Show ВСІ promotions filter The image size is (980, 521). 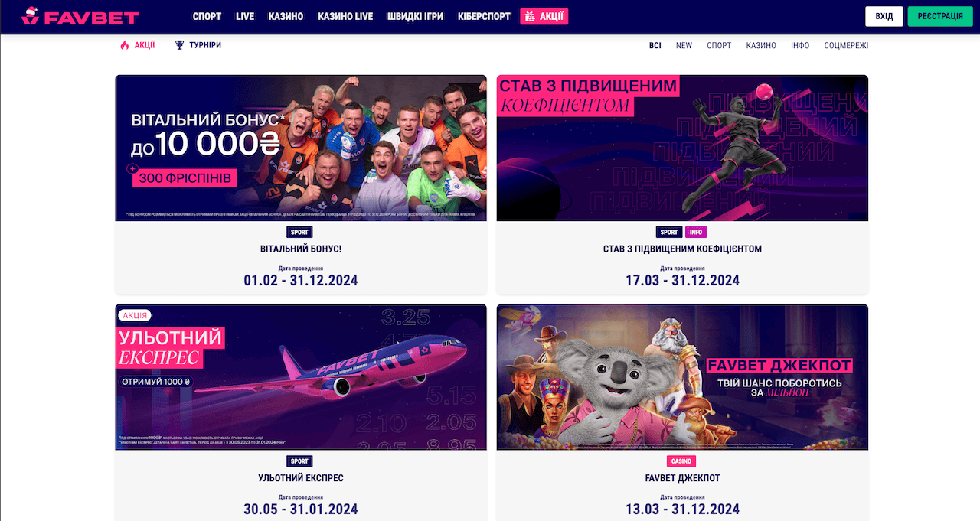pyautogui.click(x=655, y=45)
